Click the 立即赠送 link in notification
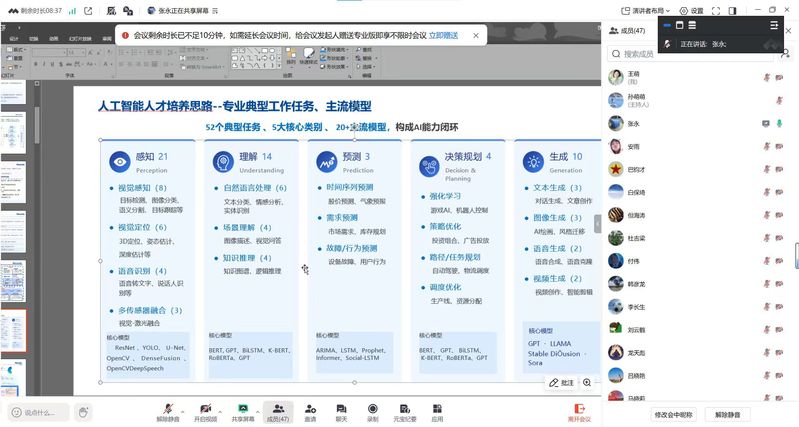The width and height of the screenshot is (799, 427). (443, 35)
